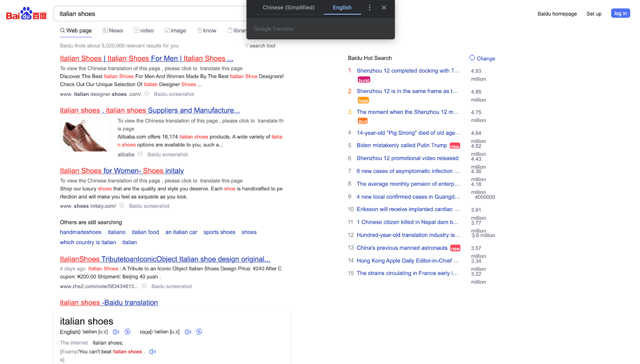Open hot search 'The average monthly pension'
Viewport: 640px width, 364px height.
pyautogui.click(x=408, y=184)
